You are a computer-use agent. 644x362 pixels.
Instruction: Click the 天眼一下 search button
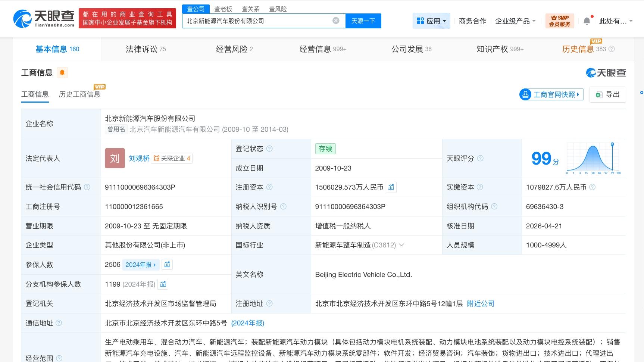point(363,21)
